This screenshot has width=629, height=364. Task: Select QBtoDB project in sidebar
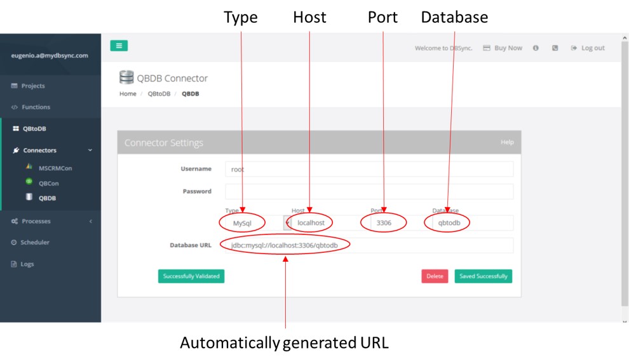(x=34, y=129)
